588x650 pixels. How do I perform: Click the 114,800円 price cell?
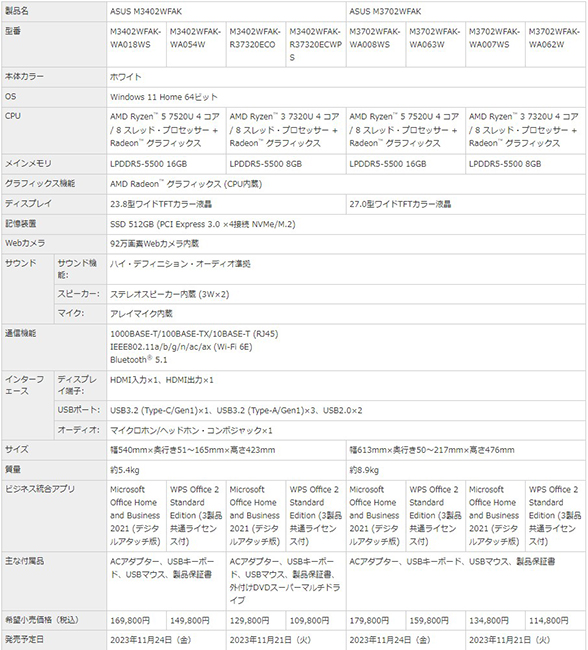[555, 621]
